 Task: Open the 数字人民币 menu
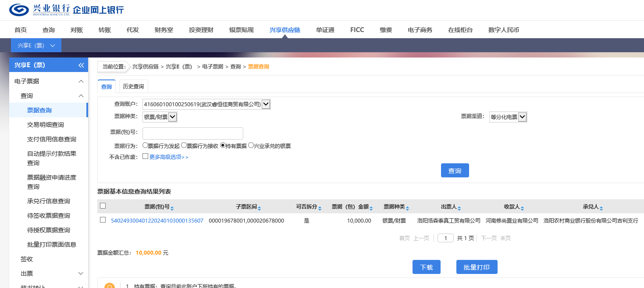click(504, 30)
